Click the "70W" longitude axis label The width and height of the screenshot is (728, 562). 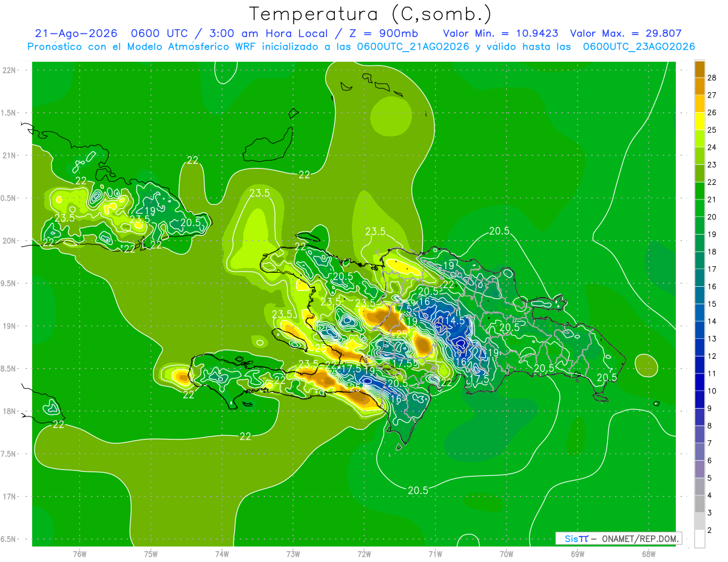507,554
